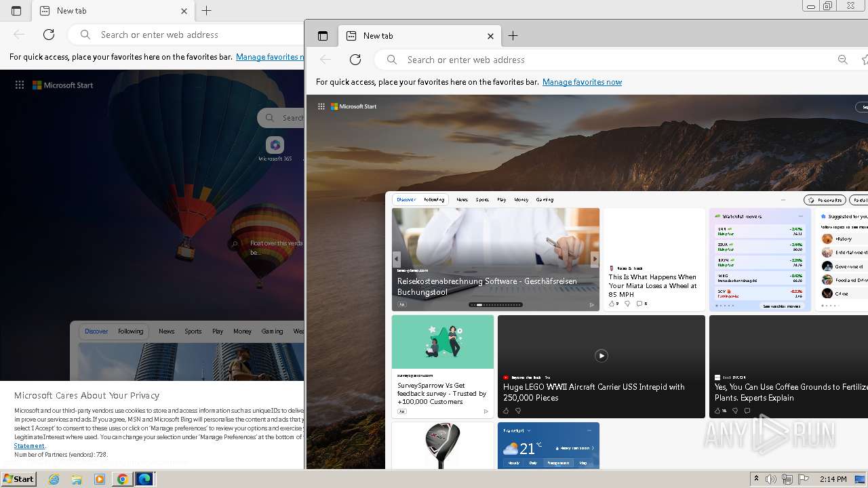Image resolution: width=868 pixels, height=488 pixels.
Task: Open Windows Explorer folder from taskbar
Action: pyautogui.click(x=77, y=479)
